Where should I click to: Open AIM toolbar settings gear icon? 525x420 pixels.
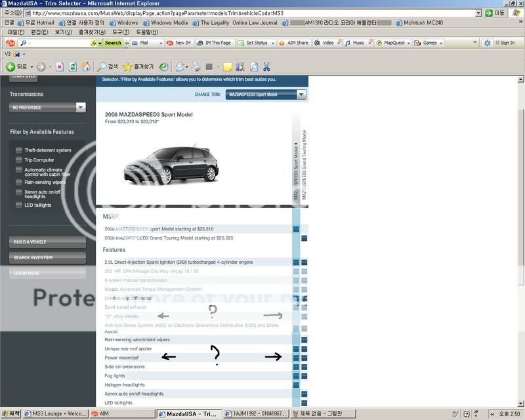pyautogui.click(x=487, y=43)
